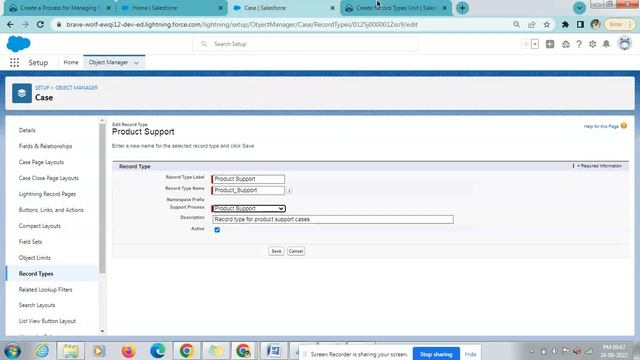
Task: Open Field Sets in sidebar
Action: (30, 242)
